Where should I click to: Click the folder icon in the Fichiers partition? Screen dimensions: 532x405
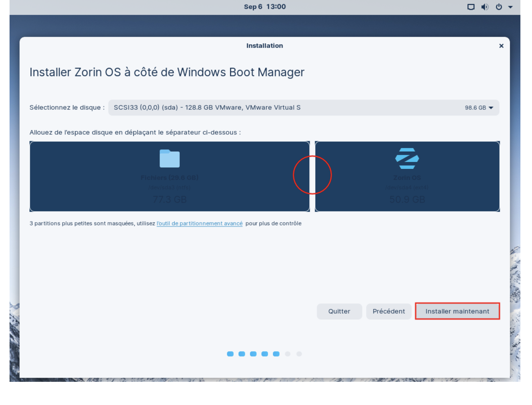169,159
